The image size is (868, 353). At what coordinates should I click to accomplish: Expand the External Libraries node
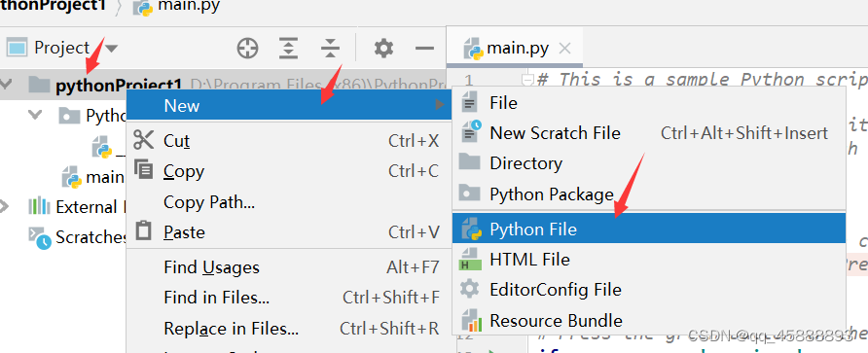pyautogui.click(x=5, y=206)
